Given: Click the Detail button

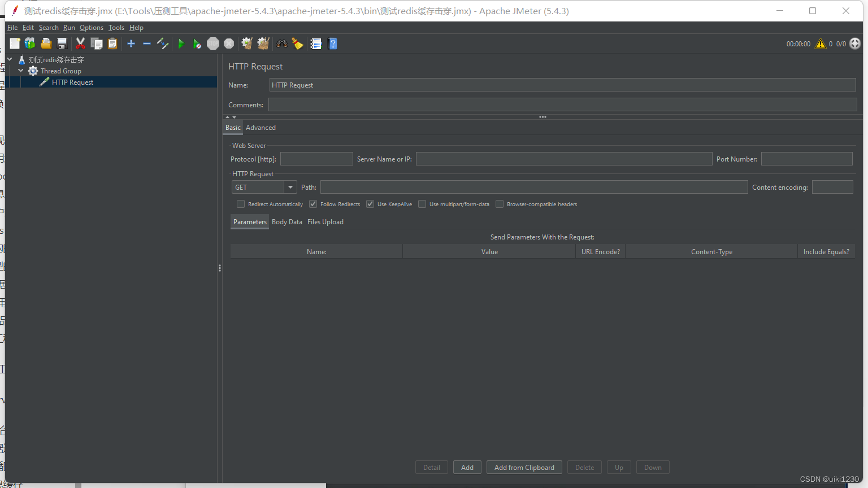Looking at the screenshot, I should [x=432, y=467].
